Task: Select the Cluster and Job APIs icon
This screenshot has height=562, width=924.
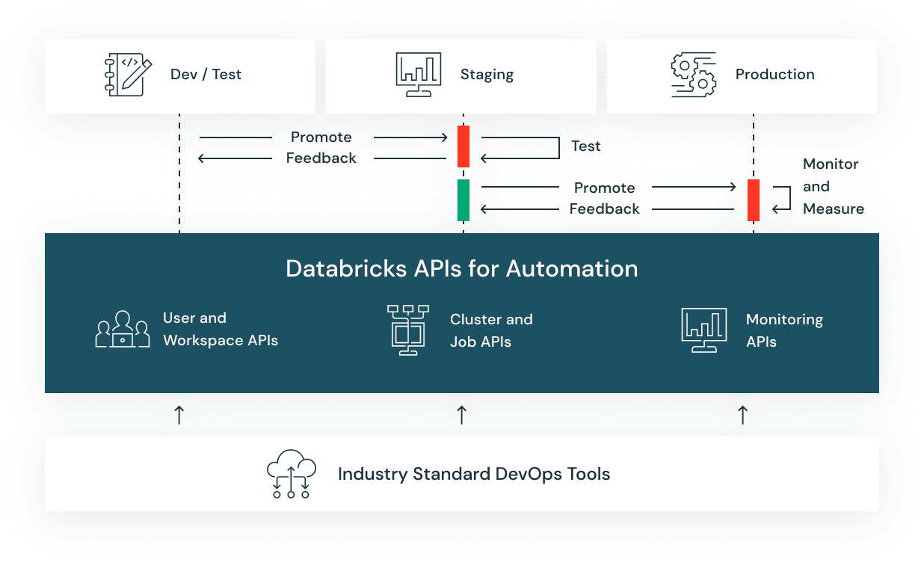Action: pos(408,330)
